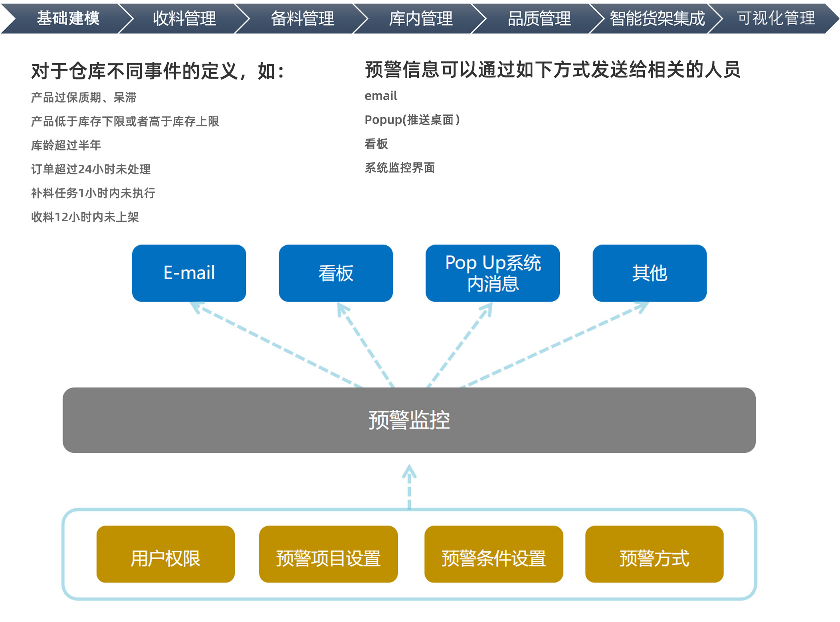Select 智能货架集成 navigation step
Screen dimensions: 840x622
[x=657, y=18]
